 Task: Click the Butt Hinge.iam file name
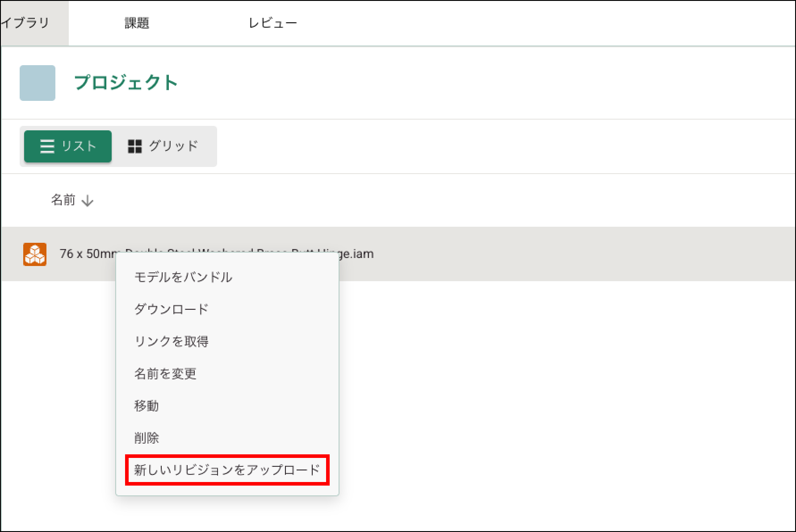tap(356, 254)
